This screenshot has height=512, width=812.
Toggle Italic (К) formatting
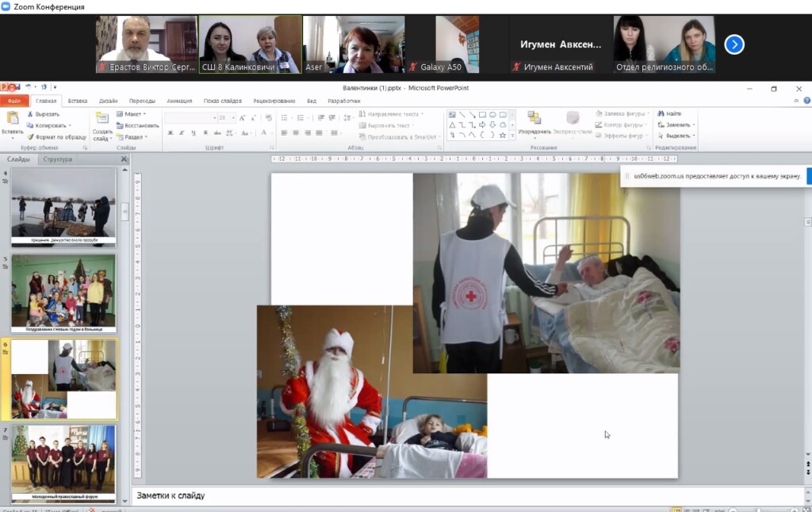click(x=182, y=133)
